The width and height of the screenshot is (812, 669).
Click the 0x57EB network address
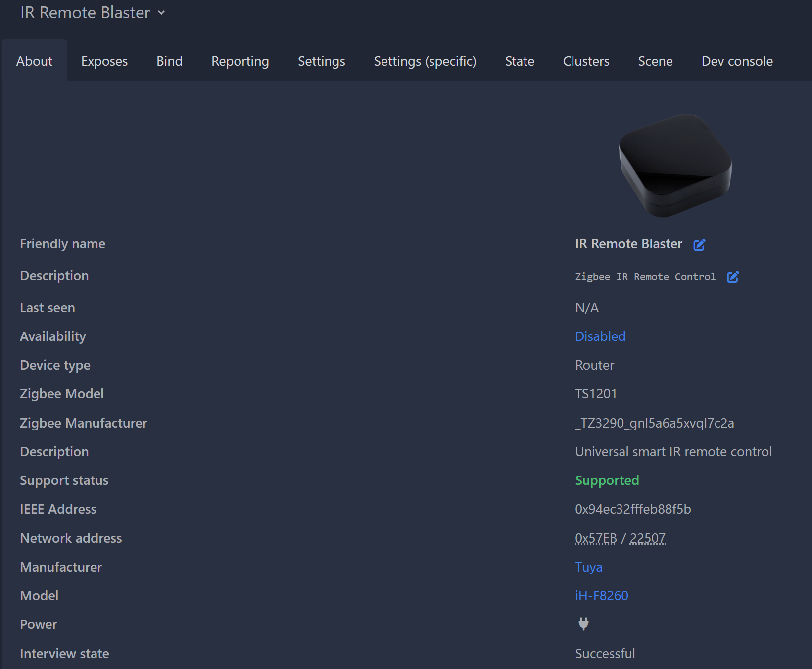click(596, 538)
